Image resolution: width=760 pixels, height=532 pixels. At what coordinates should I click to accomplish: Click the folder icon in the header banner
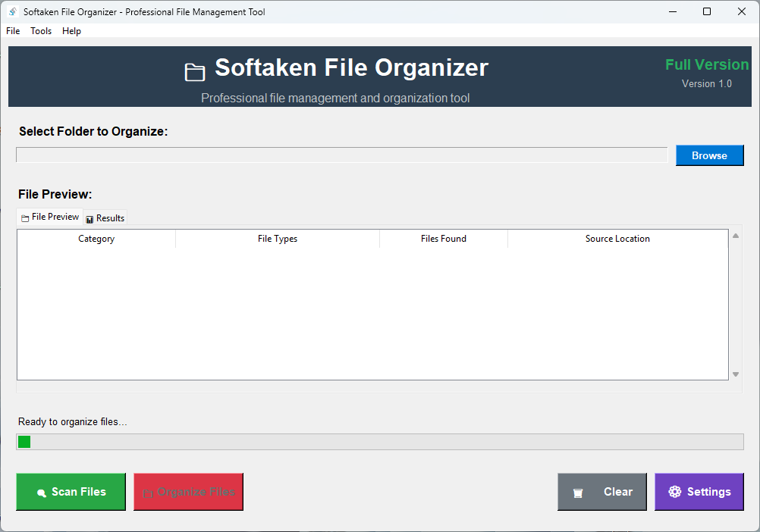click(x=195, y=72)
